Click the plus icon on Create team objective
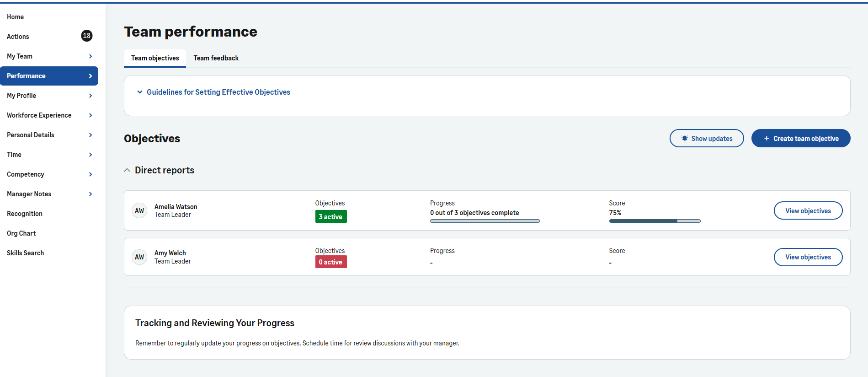This screenshot has width=868, height=377. click(767, 138)
